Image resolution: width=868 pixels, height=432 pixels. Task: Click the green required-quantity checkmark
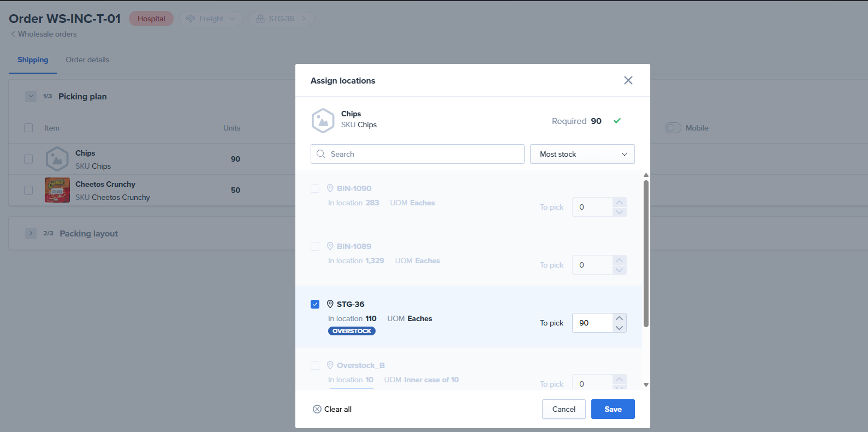pos(617,121)
